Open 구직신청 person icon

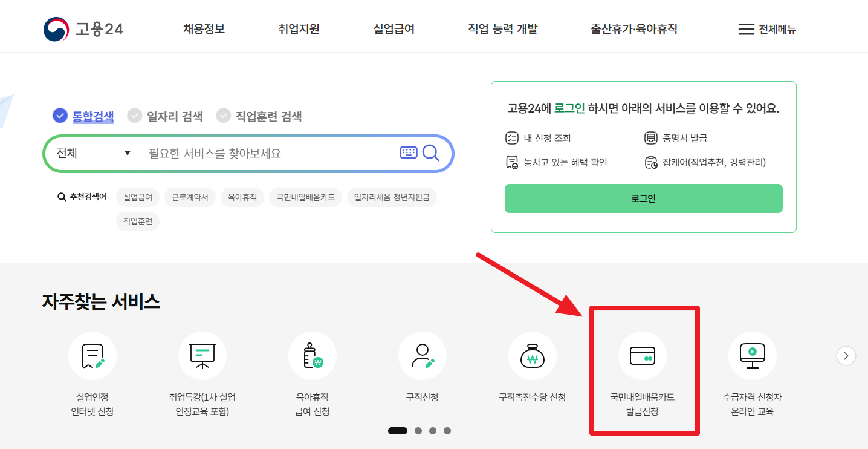(423, 356)
